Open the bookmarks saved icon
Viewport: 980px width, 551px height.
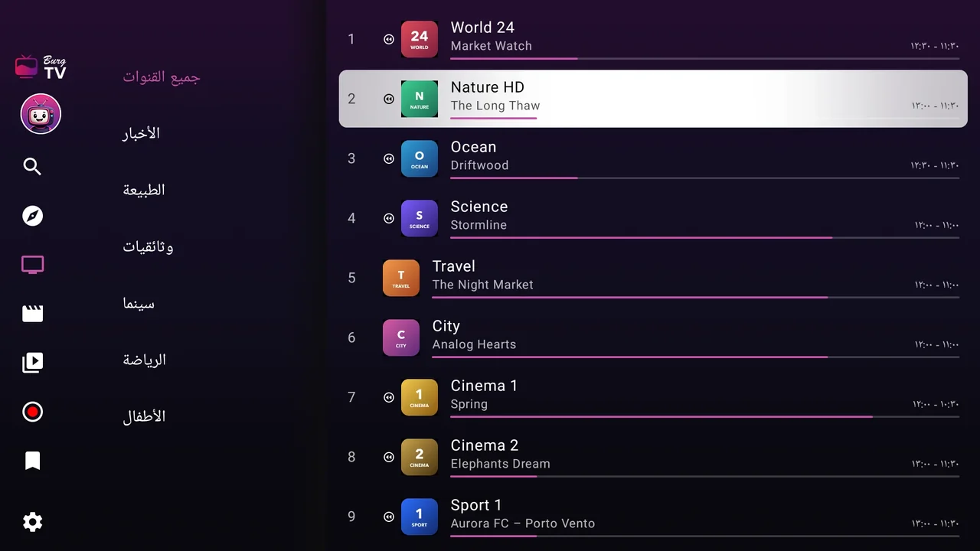click(32, 461)
